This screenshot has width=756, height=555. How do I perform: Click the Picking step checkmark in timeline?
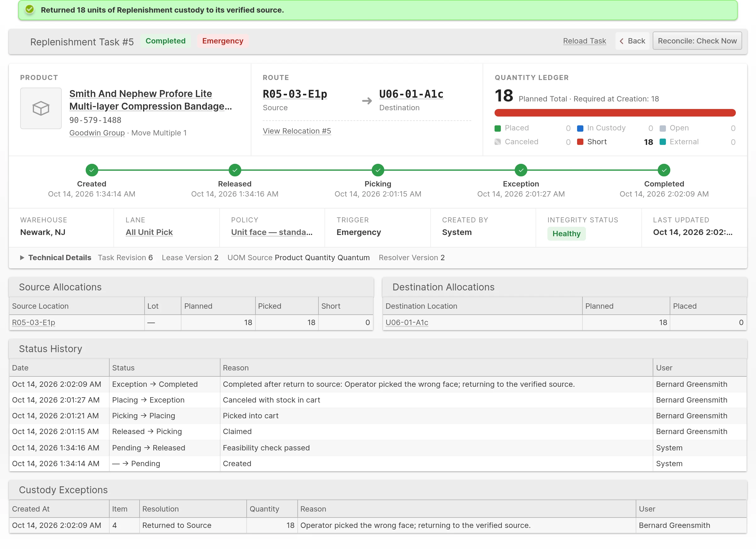coord(378,170)
